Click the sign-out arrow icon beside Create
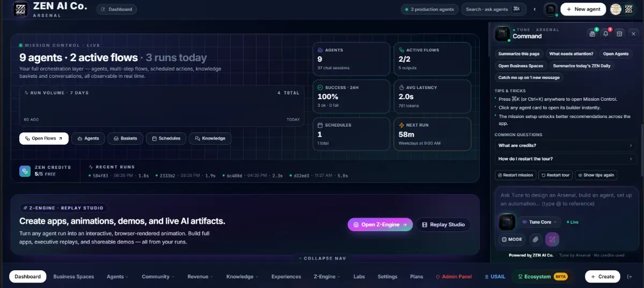 point(630,276)
